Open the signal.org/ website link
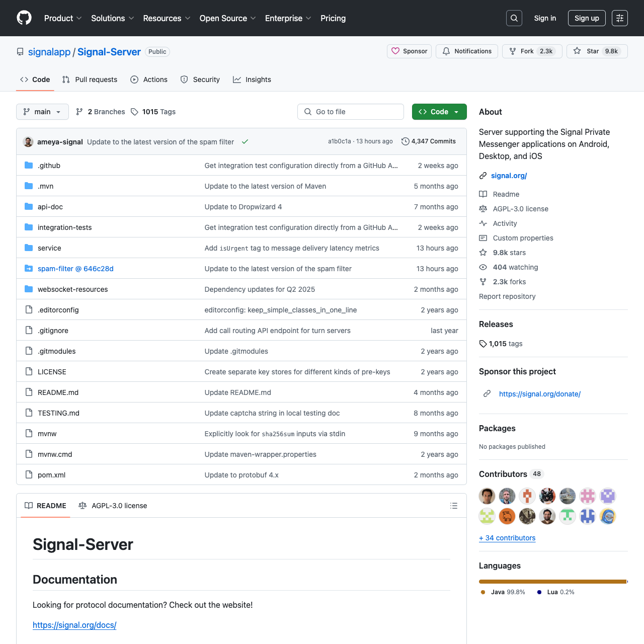This screenshot has height=644, width=644. (x=509, y=176)
